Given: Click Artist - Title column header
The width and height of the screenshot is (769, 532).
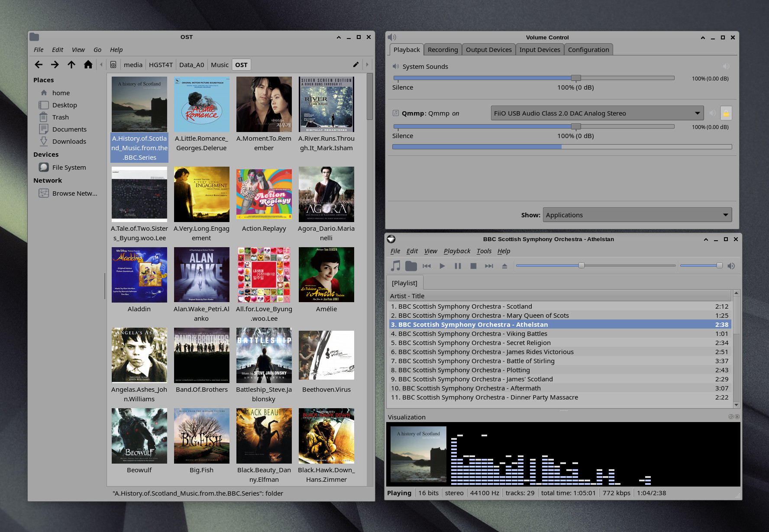Looking at the screenshot, I should click(x=559, y=296).
